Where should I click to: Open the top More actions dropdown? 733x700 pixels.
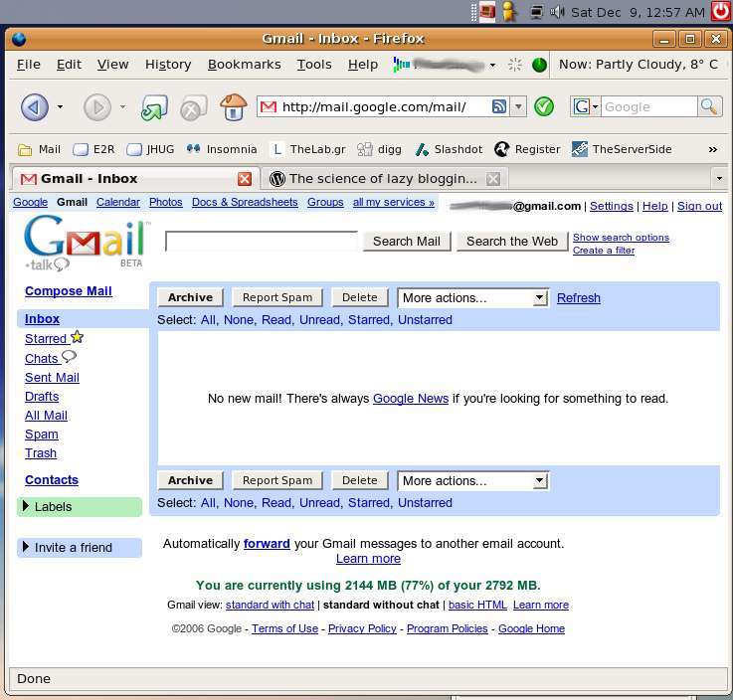coord(472,297)
